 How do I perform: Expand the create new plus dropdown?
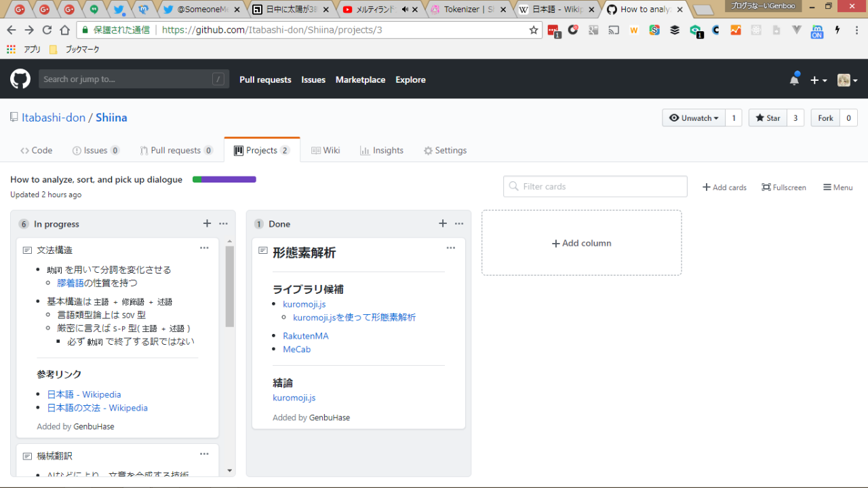(818, 80)
